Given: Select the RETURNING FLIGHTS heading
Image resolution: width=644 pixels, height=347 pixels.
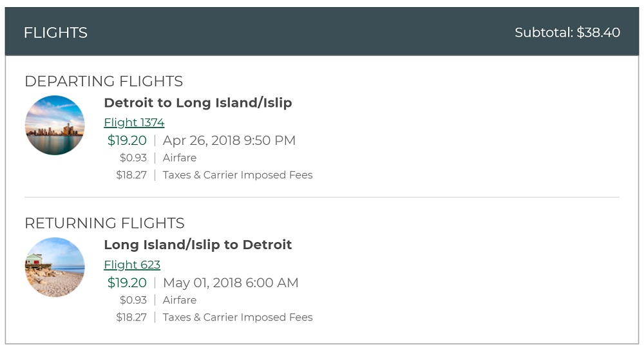Looking at the screenshot, I should tap(104, 223).
